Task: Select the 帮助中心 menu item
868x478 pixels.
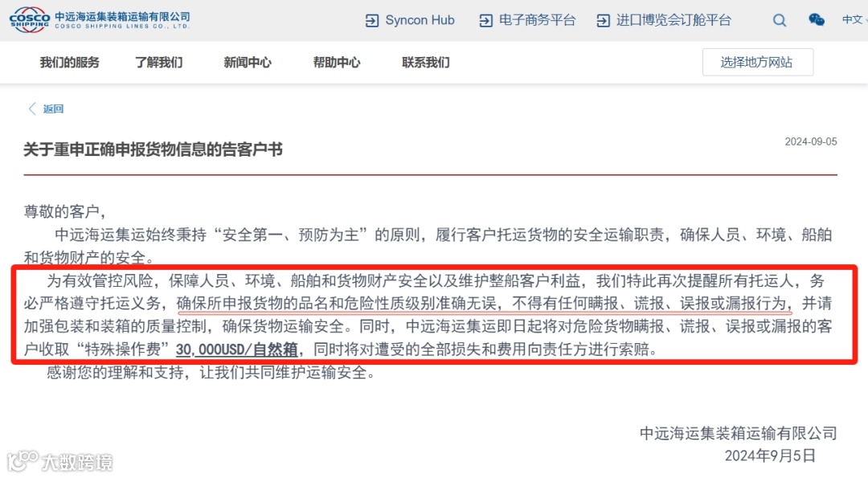Action: coord(337,63)
